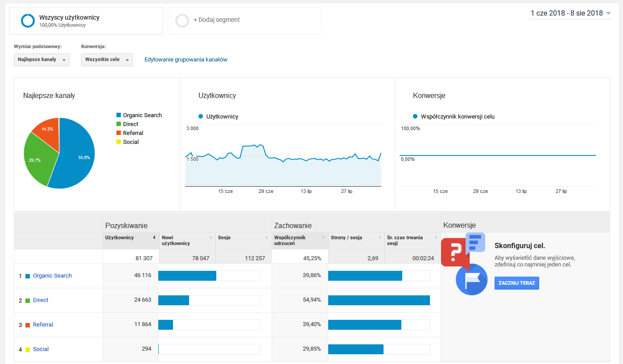Click the Dodaj segment placeholder circle icon
The image size is (623, 364).
pos(182,20)
